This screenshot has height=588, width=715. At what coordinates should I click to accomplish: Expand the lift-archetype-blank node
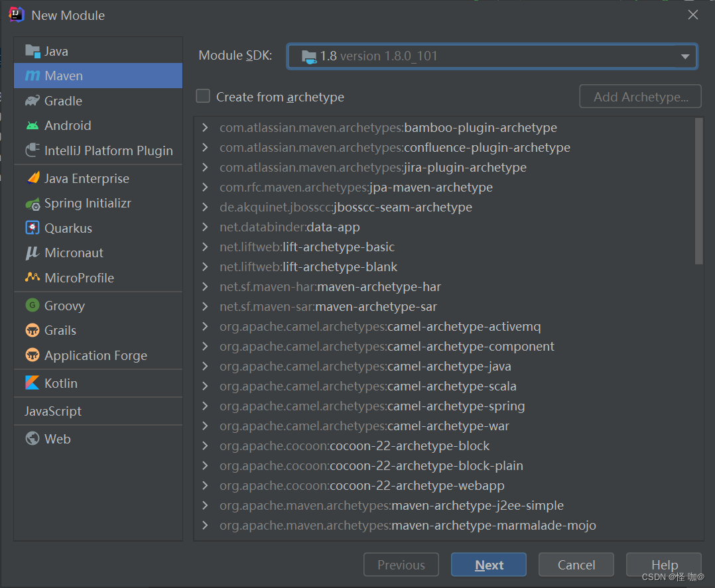[205, 266]
